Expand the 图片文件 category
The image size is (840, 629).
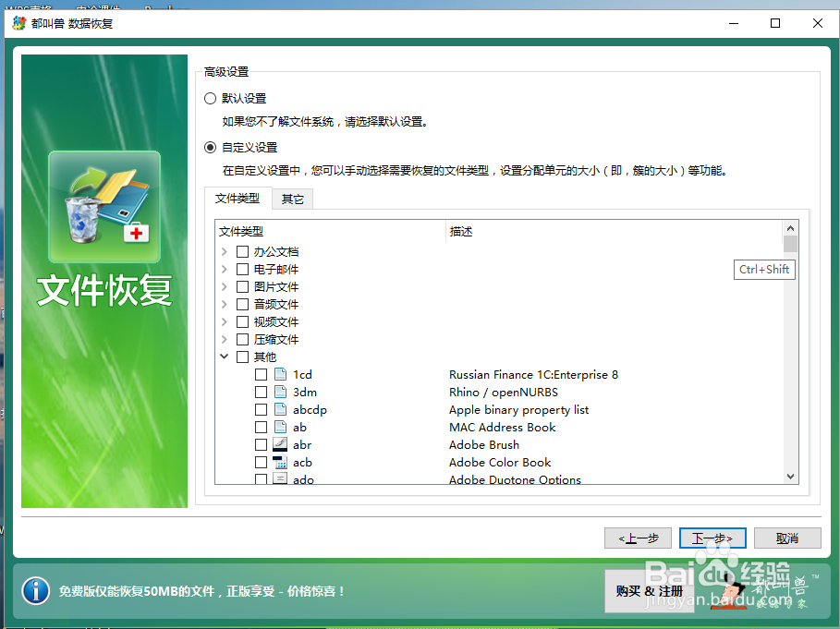(225, 286)
